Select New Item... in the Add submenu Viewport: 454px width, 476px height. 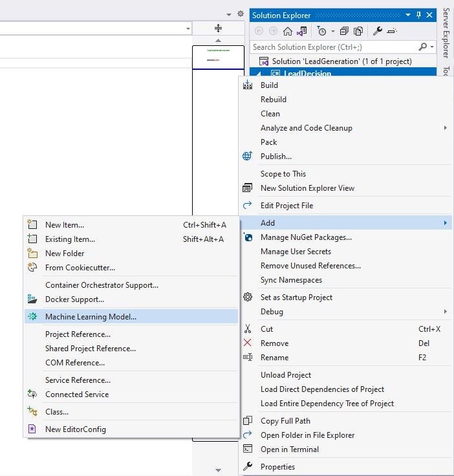(x=131, y=225)
